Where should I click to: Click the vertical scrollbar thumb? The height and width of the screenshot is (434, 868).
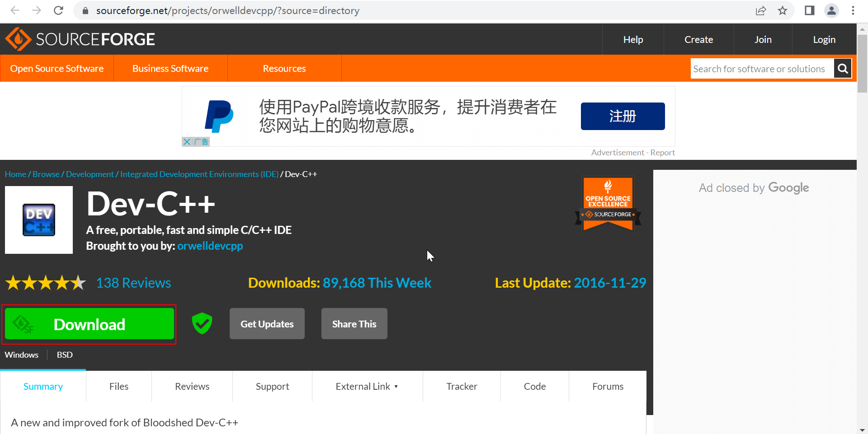[862, 63]
